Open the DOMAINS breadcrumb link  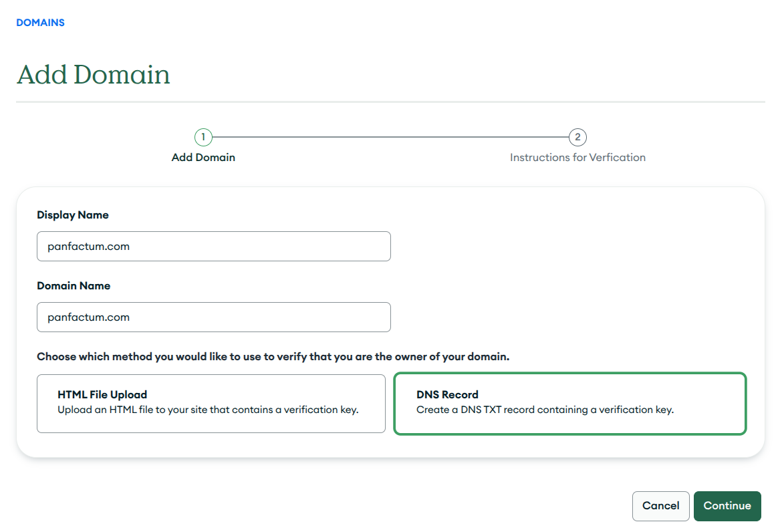tap(40, 22)
